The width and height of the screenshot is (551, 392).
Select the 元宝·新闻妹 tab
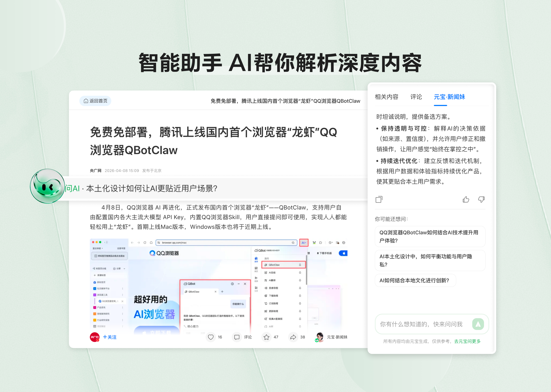pyautogui.click(x=449, y=97)
